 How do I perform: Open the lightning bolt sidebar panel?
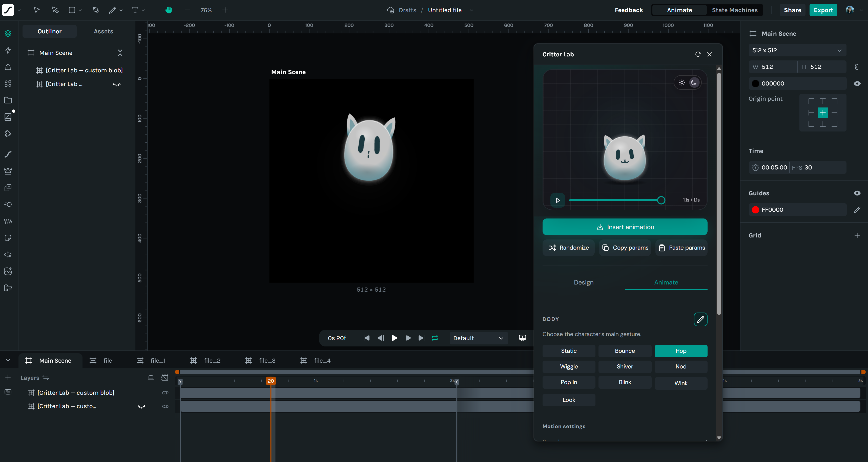pos(8,50)
